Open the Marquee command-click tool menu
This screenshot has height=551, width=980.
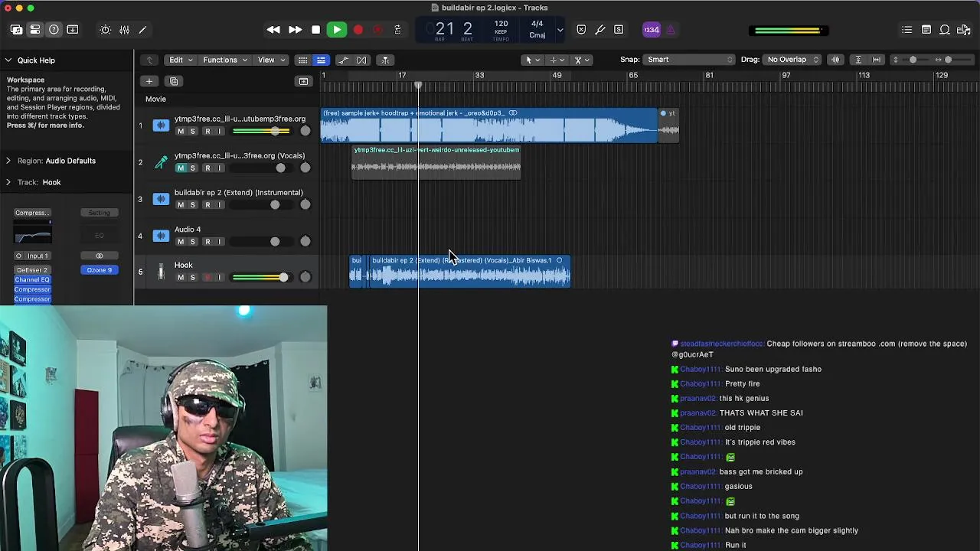click(x=556, y=60)
